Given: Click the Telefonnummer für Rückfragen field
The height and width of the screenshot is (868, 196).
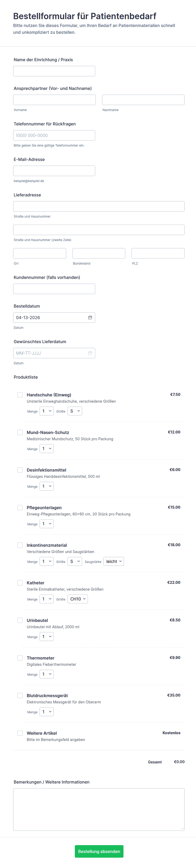Looking at the screenshot, I should pos(54,135).
